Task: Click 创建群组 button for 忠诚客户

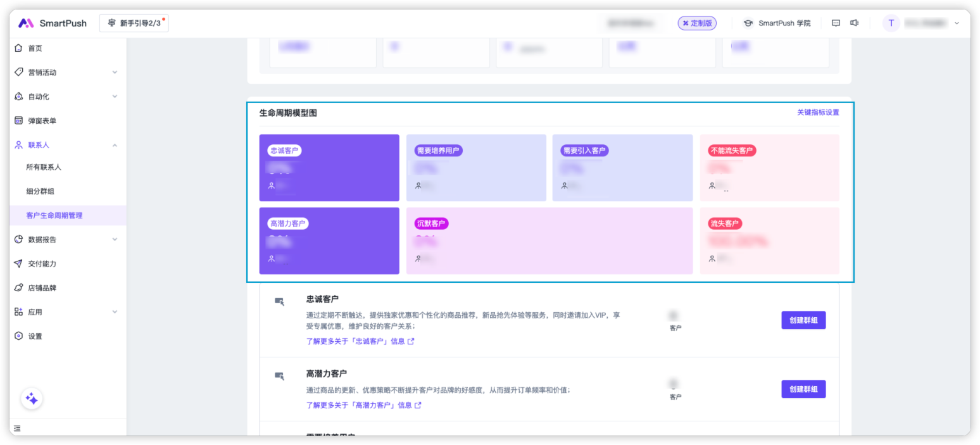Action: tap(803, 320)
